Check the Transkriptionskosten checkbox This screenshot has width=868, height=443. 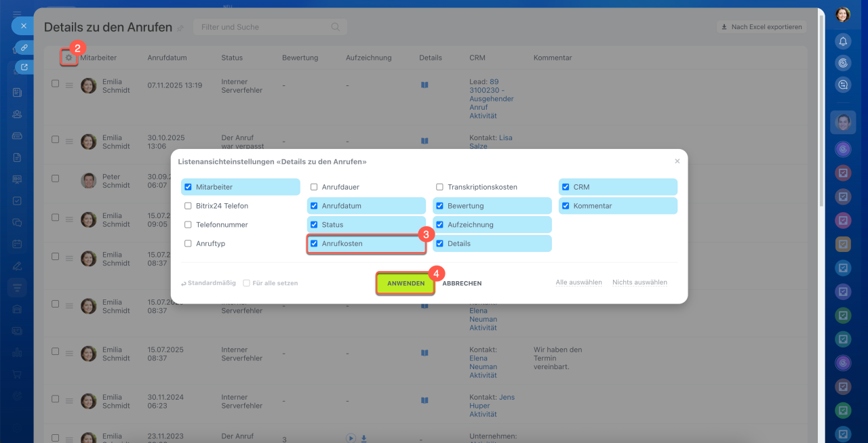pyautogui.click(x=440, y=187)
